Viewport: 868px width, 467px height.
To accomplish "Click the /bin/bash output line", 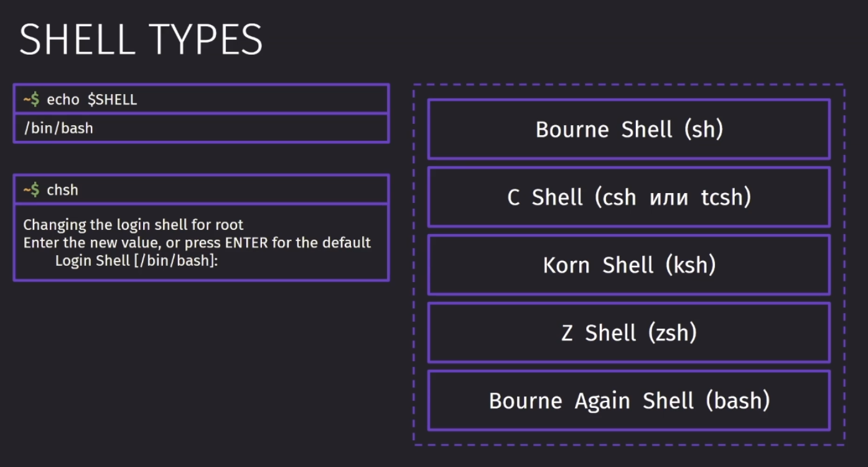I will coord(201,128).
